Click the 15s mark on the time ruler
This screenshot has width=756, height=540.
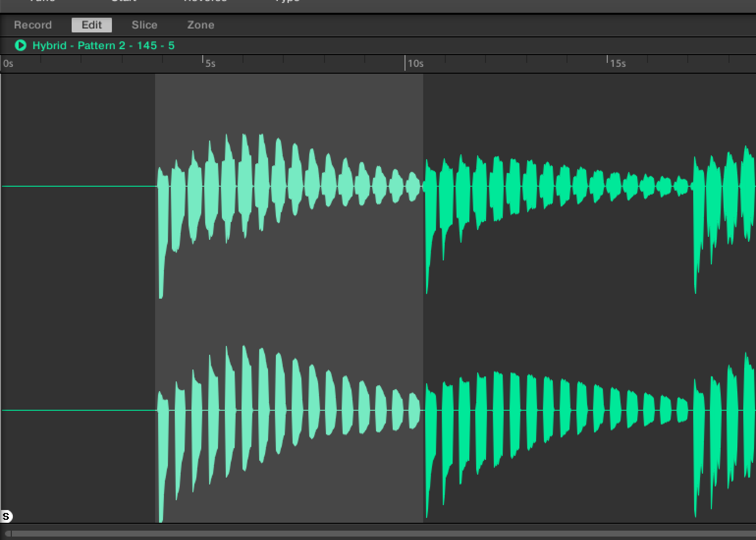(618, 64)
